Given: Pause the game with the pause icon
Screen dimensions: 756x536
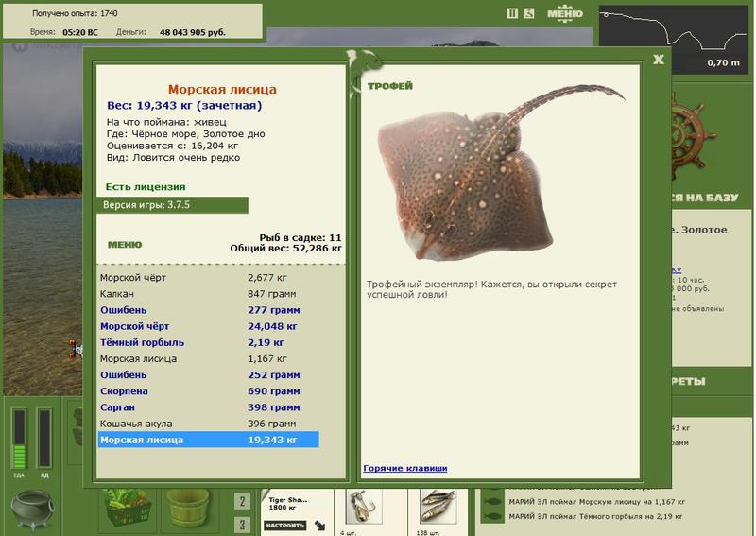Looking at the screenshot, I should [512, 13].
